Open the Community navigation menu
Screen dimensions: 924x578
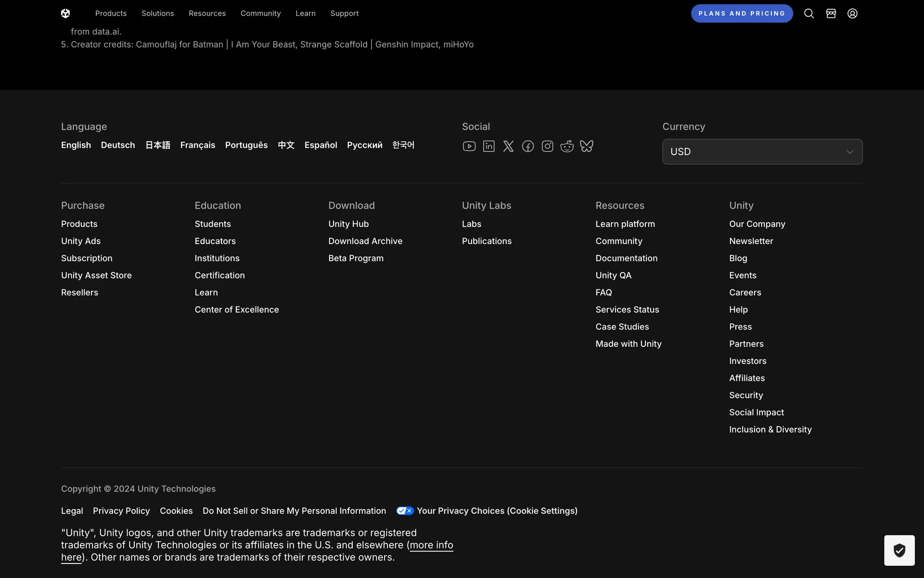pyautogui.click(x=260, y=13)
